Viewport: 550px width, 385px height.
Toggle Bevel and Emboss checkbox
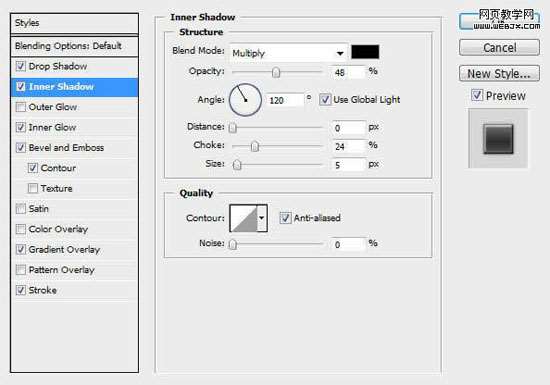(21, 147)
